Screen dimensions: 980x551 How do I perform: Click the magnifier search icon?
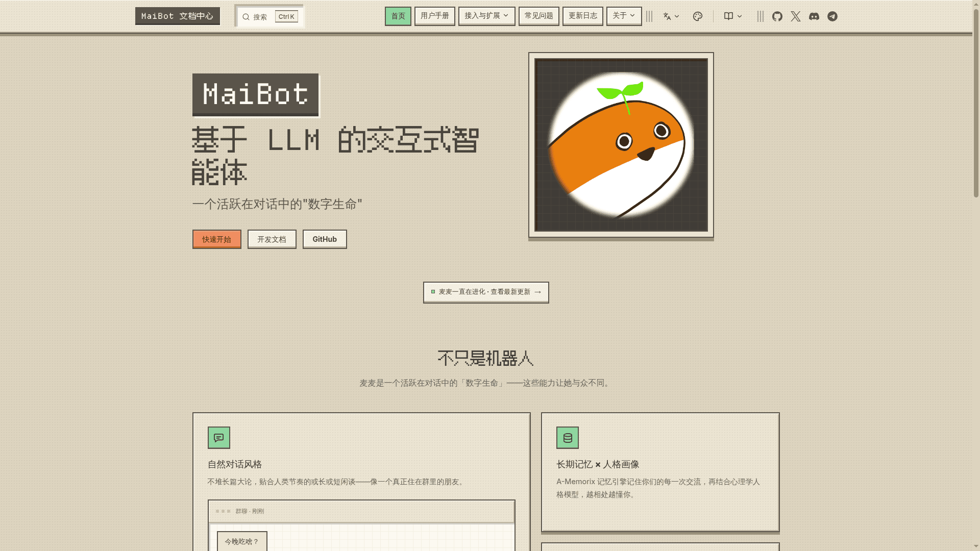[x=246, y=17]
